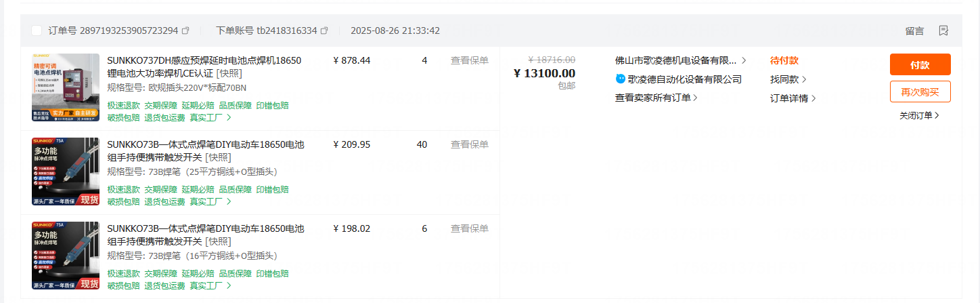Expand the truncated 佛山市歌凌德 seller name arrow
Viewport: 980px width, 303px height.
[744, 60]
